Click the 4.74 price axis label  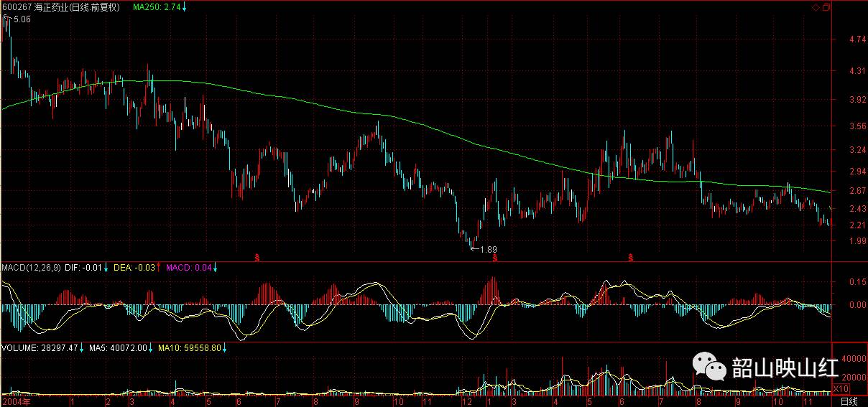[857, 40]
